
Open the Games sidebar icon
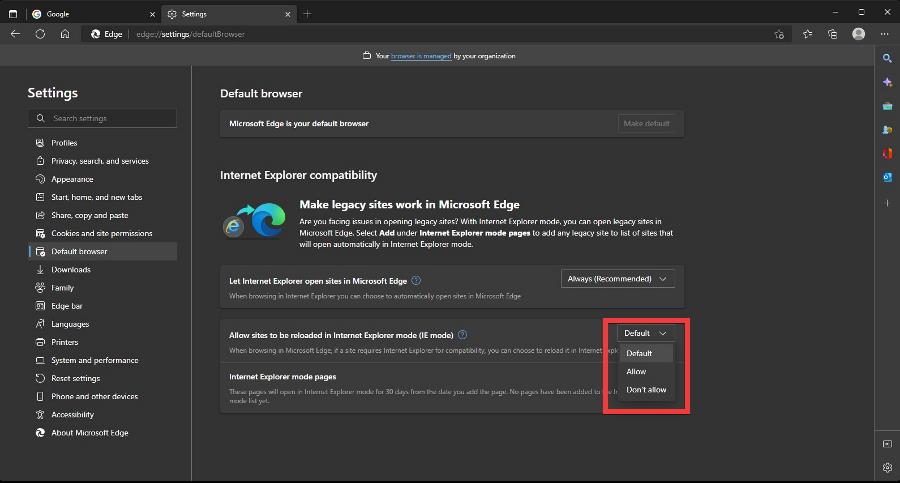887,130
